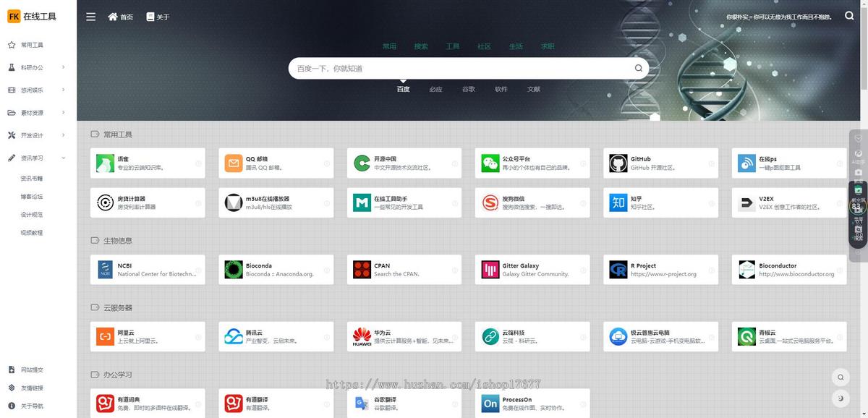Open the 谷歌翻译 card
Image resolution: width=868 pixels, height=418 pixels.
coord(404,403)
